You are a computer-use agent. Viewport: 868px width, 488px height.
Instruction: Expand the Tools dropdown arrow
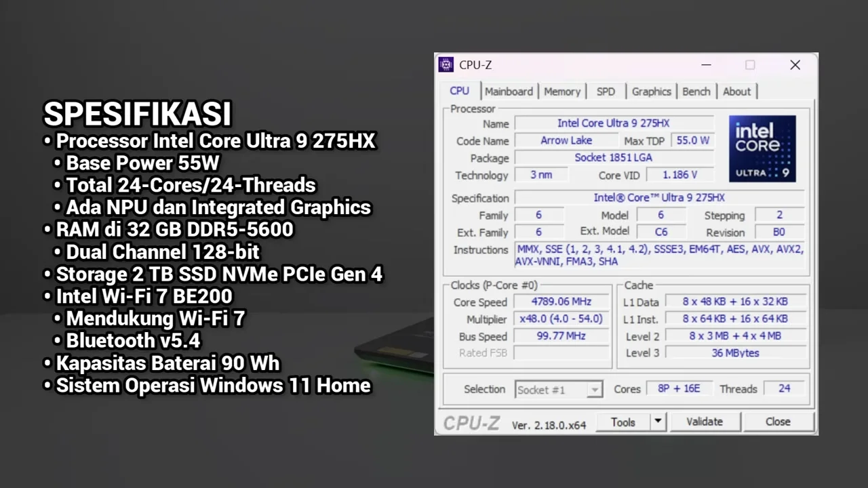[x=656, y=421]
